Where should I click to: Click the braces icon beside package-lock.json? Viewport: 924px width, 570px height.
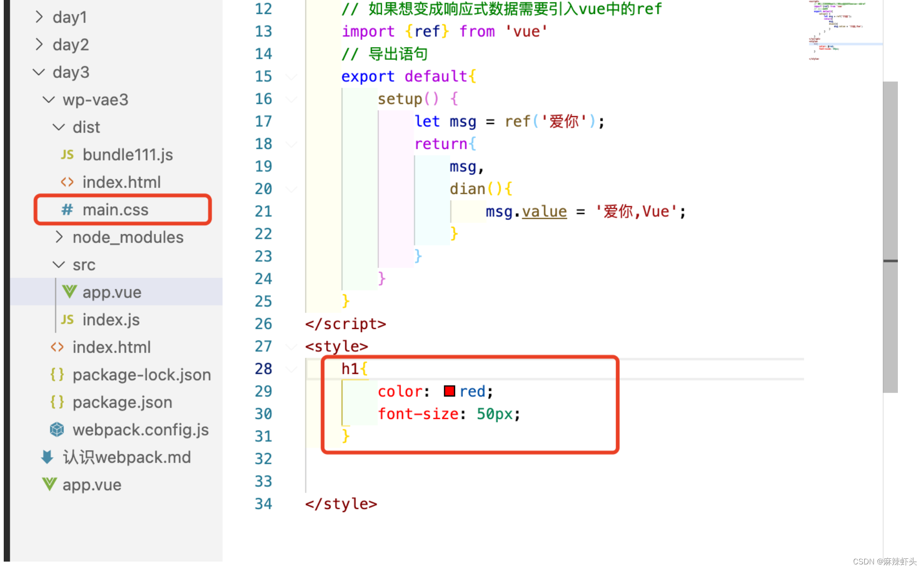pos(57,375)
